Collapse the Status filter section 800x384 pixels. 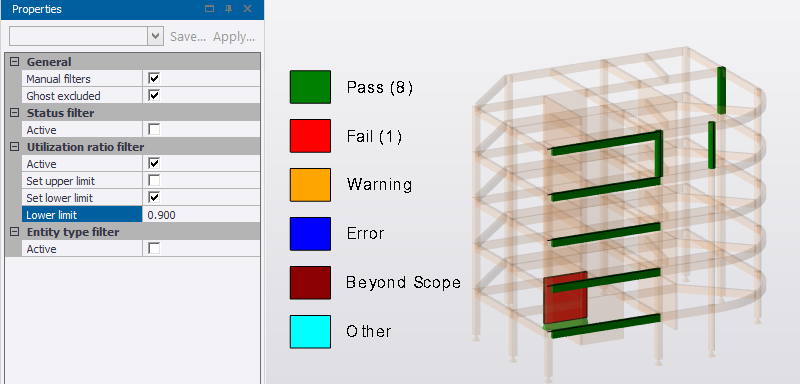[14, 113]
